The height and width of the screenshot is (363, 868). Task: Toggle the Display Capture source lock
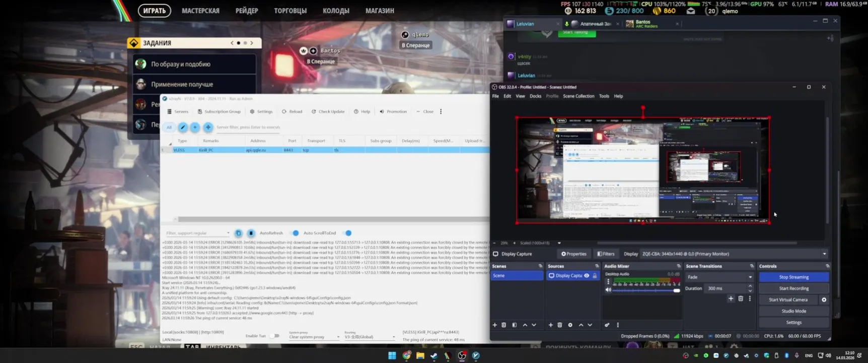(595, 276)
